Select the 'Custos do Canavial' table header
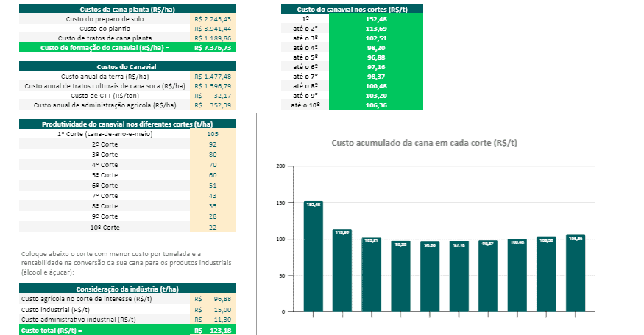 tap(126, 66)
